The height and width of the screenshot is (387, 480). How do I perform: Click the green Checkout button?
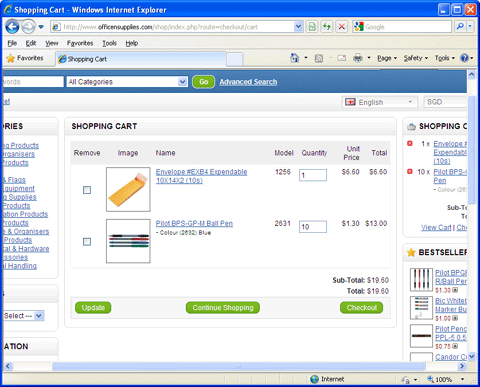[362, 308]
